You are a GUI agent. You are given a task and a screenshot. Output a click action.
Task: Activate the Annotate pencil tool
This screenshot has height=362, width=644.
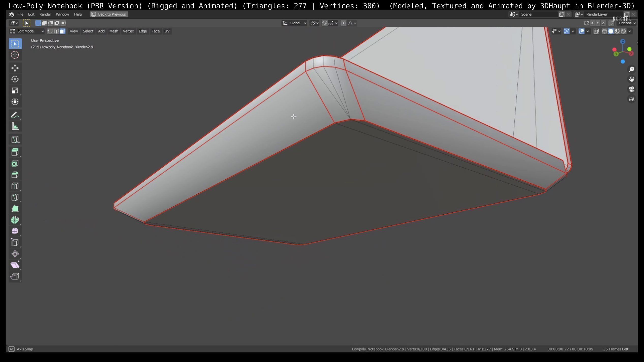coord(15,115)
